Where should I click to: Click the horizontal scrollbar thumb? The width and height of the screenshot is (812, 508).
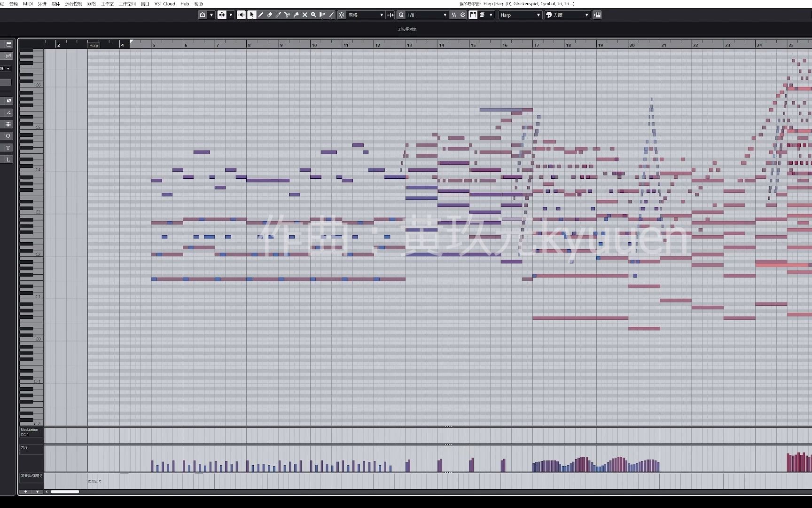[65, 492]
